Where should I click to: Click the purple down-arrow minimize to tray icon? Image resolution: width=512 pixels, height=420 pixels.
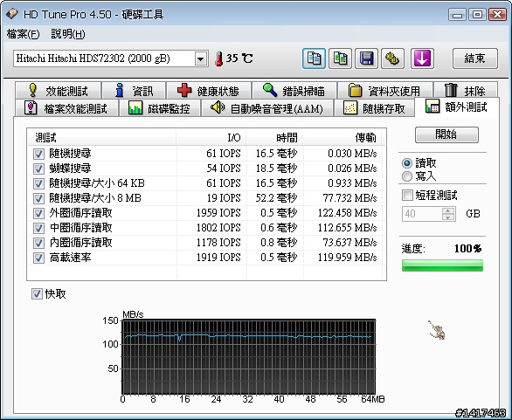pos(422,59)
